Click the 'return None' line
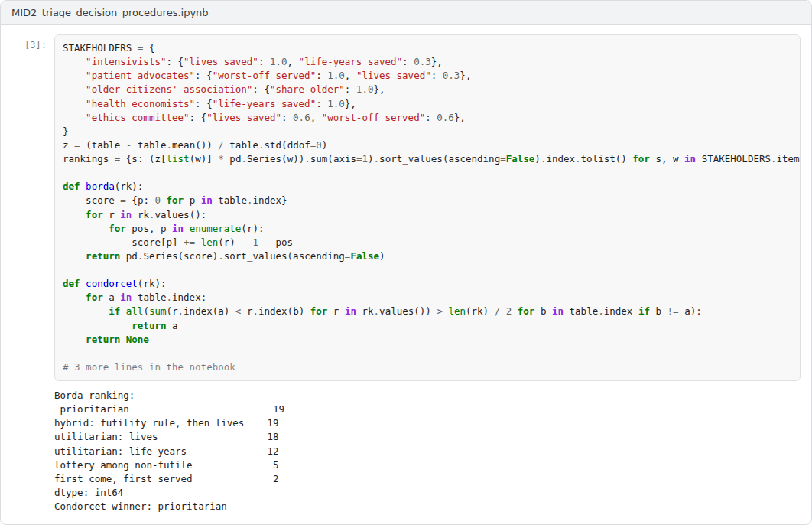This screenshot has width=812, height=525. coord(118,340)
